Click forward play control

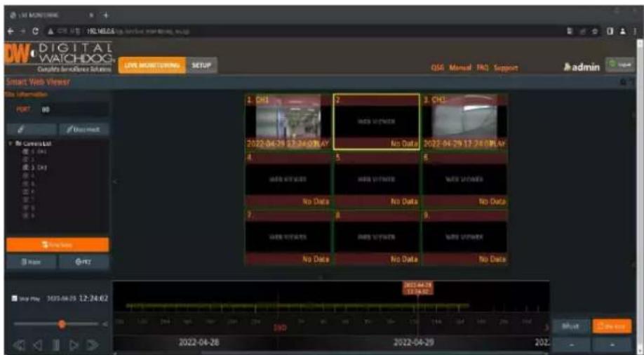(x=74, y=344)
